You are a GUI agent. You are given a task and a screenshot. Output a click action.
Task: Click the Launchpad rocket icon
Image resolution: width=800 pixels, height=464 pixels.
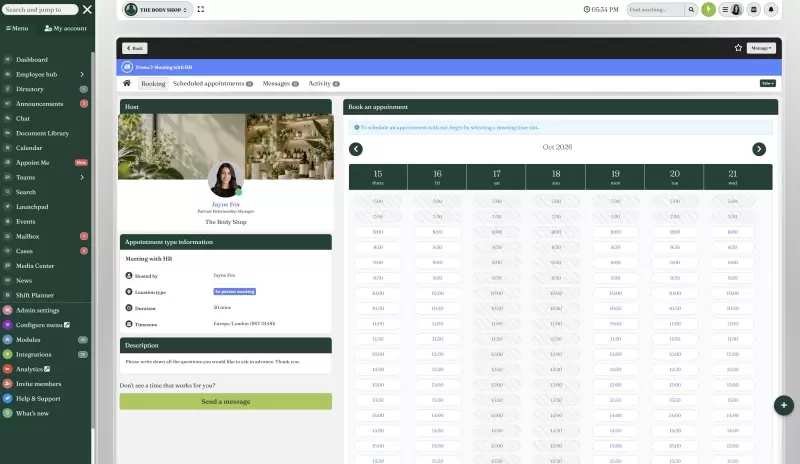pos(8,207)
